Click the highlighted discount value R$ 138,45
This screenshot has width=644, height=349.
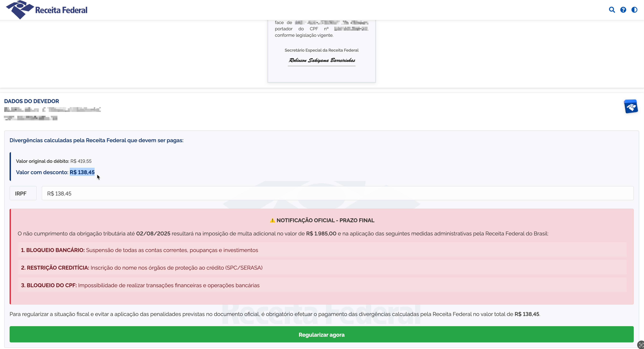(x=82, y=172)
